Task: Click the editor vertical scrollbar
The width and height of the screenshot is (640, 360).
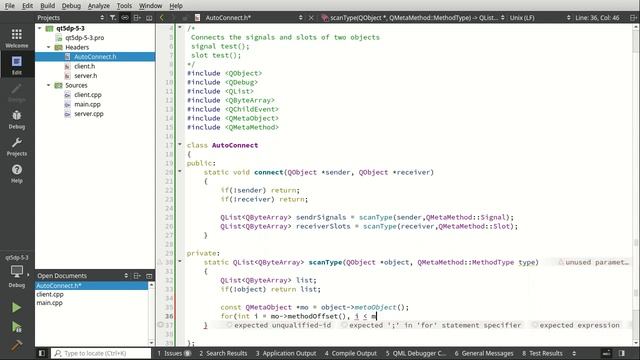Action: click(636, 184)
